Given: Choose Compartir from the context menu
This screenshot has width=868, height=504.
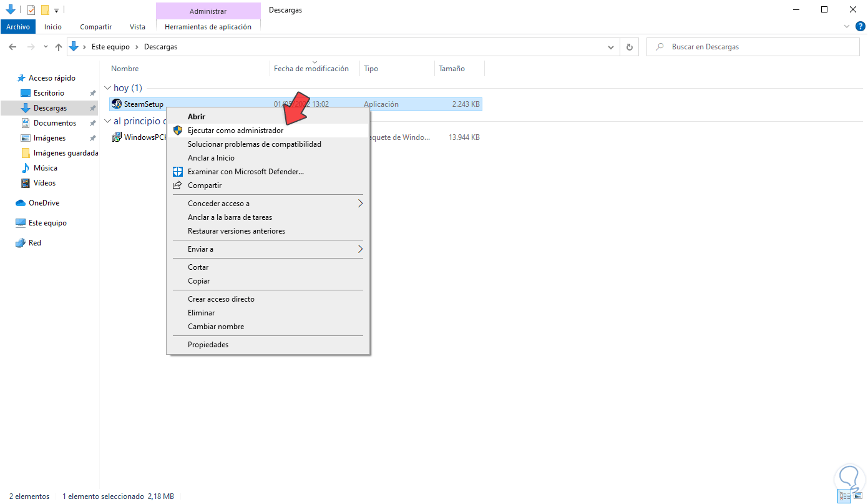Looking at the screenshot, I should tap(268, 185).
